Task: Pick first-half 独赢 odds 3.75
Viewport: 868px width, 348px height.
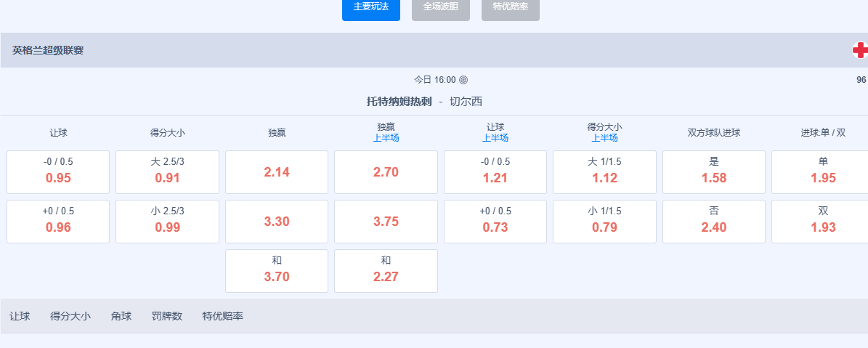Action: pyautogui.click(x=386, y=222)
